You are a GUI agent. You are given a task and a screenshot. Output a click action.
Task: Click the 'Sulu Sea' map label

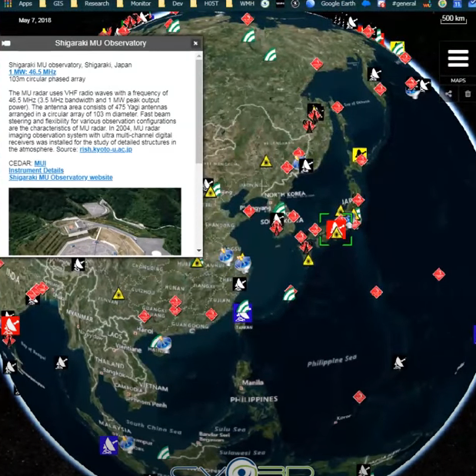pos(230,429)
